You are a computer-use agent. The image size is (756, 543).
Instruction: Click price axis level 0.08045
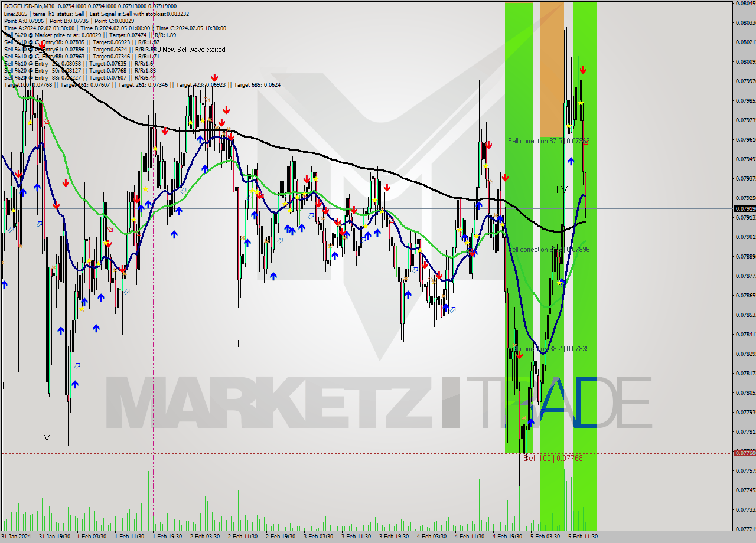745,3
